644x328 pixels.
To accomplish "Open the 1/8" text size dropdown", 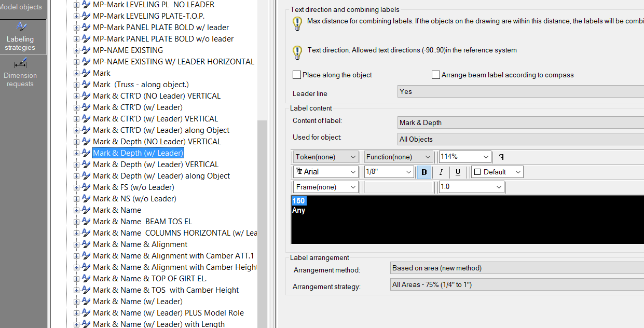I will (x=389, y=172).
